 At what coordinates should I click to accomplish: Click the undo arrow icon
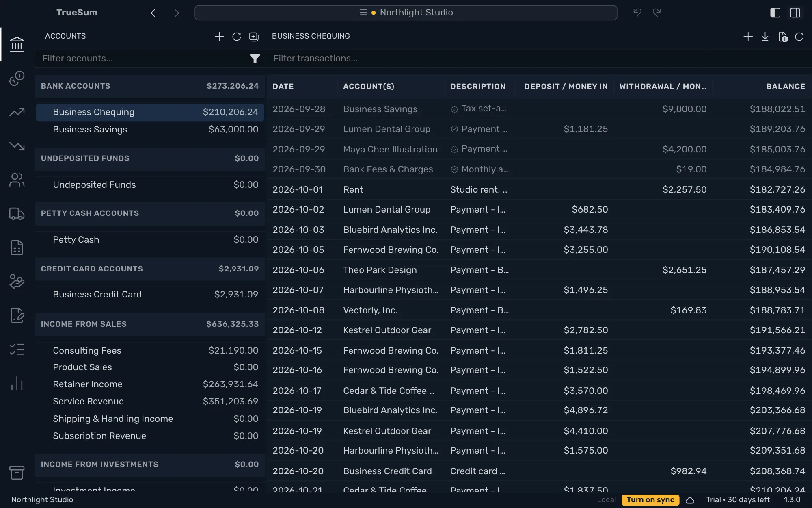click(637, 13)
